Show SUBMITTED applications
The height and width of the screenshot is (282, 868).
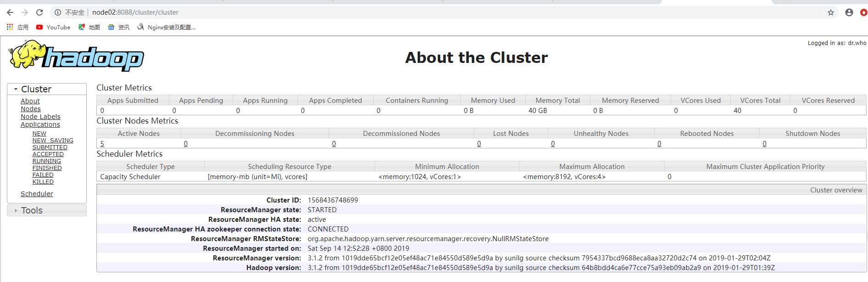click(50, 147)
